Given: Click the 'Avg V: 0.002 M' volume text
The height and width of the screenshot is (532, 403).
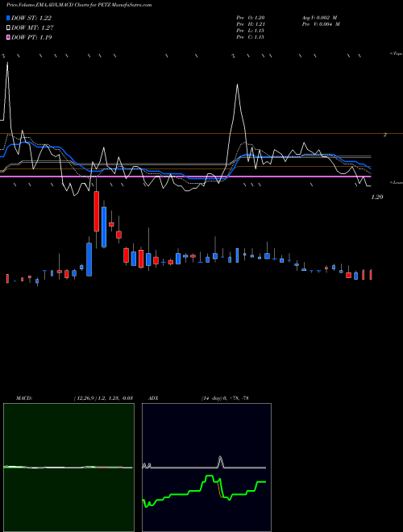Looking at the screenshot, I should [x=321, y=18].
